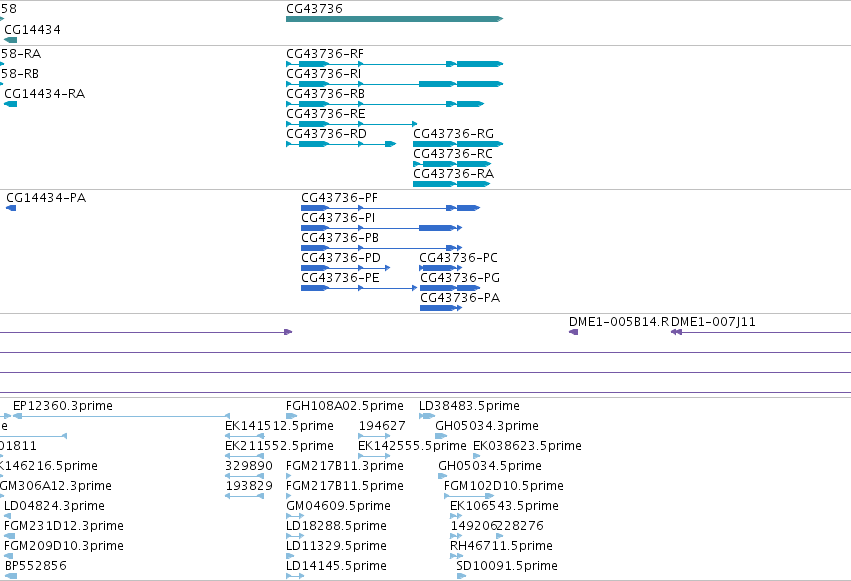851x581 pixels.
Task: Click the CG43736-RD transcript label
Action: pyautogui.click(x=326, y=134)
